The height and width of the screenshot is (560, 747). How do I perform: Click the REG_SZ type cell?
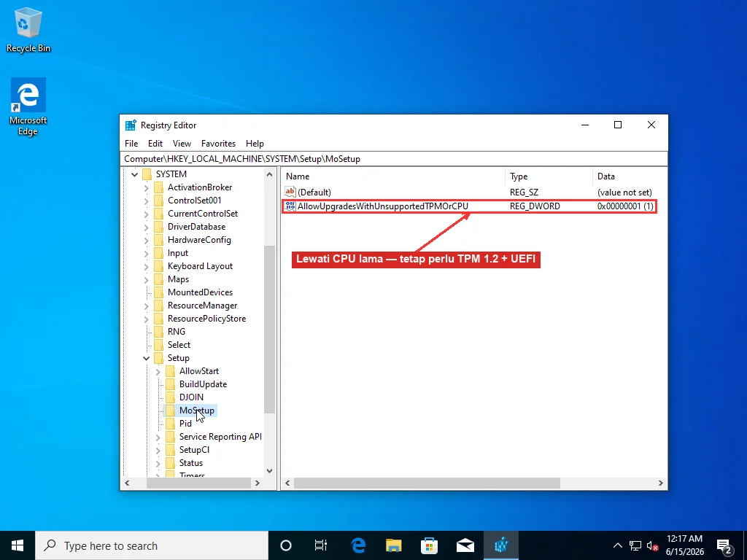[x=524, y=192]
